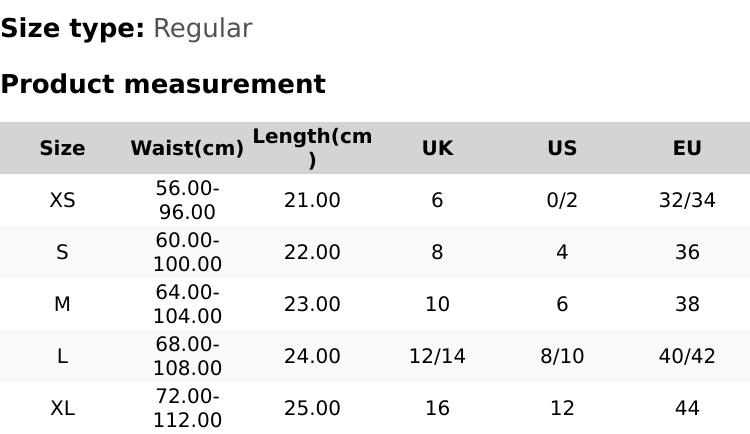Image resolution: width=750 pixels, height=434 pixels.
Task: Click the XS size row label
Action: point(62,200)
